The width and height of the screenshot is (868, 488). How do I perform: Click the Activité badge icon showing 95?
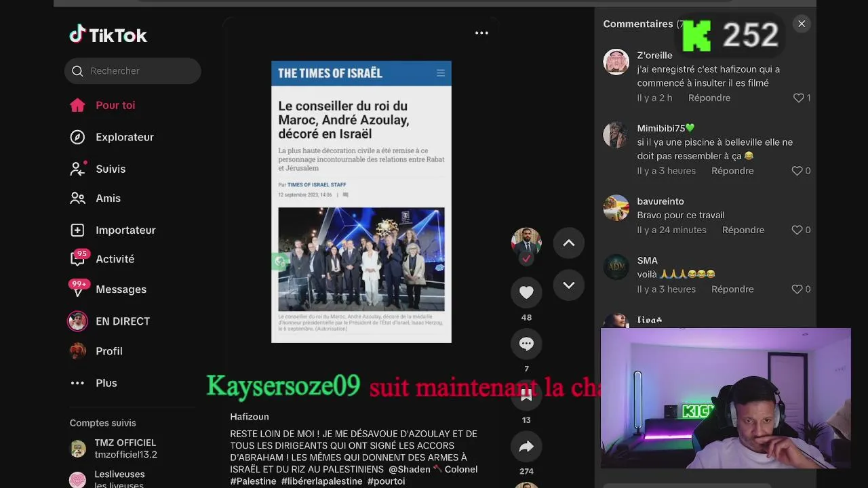tap(78, 258)
